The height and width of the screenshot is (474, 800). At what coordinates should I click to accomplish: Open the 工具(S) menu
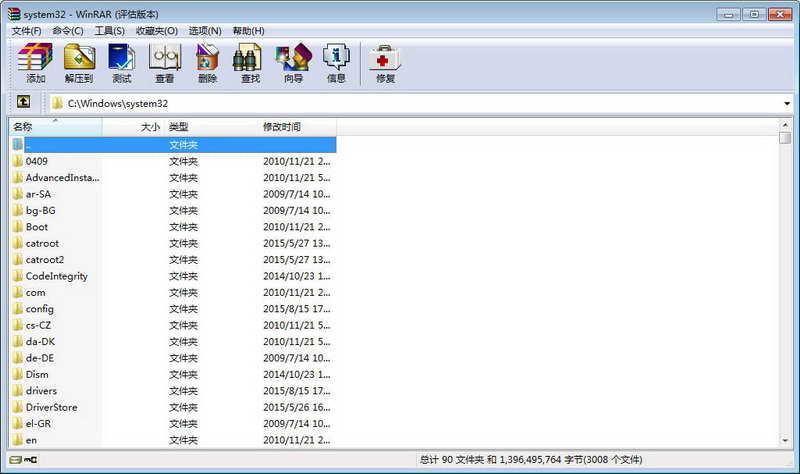[110, 31]
